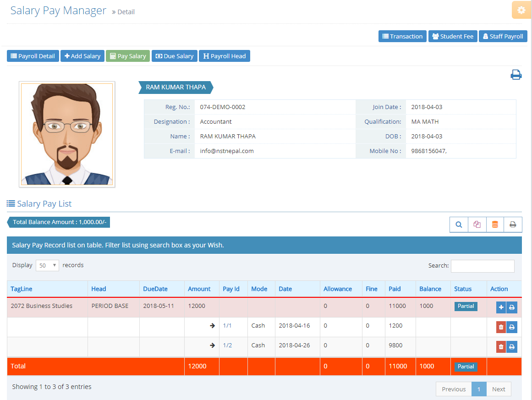Go to Next page in pagination
The height and width of the screenshot is (400, 532).
pos(498,389)
